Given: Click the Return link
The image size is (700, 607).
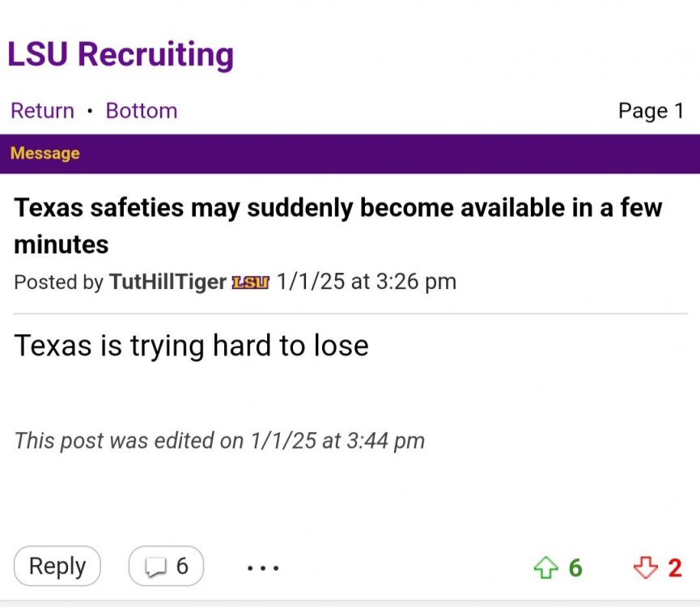Looking at the screenshot, I should click(x=42, y=111).
